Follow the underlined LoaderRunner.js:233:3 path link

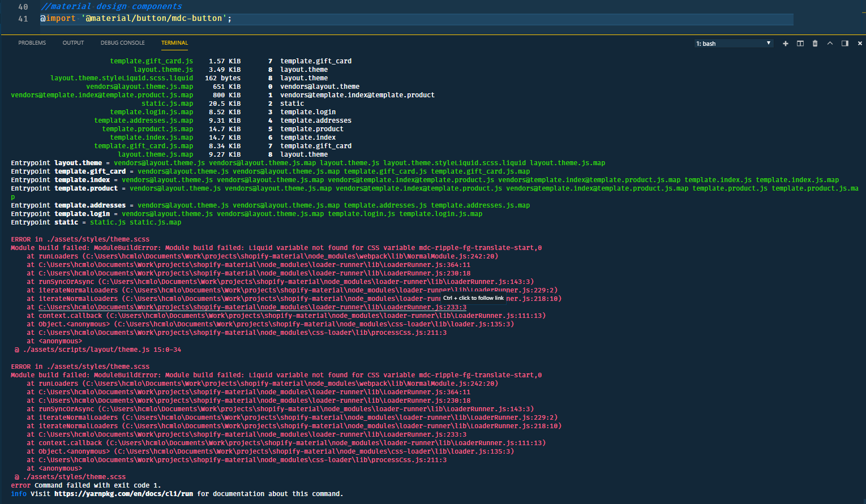click(252, 307)
